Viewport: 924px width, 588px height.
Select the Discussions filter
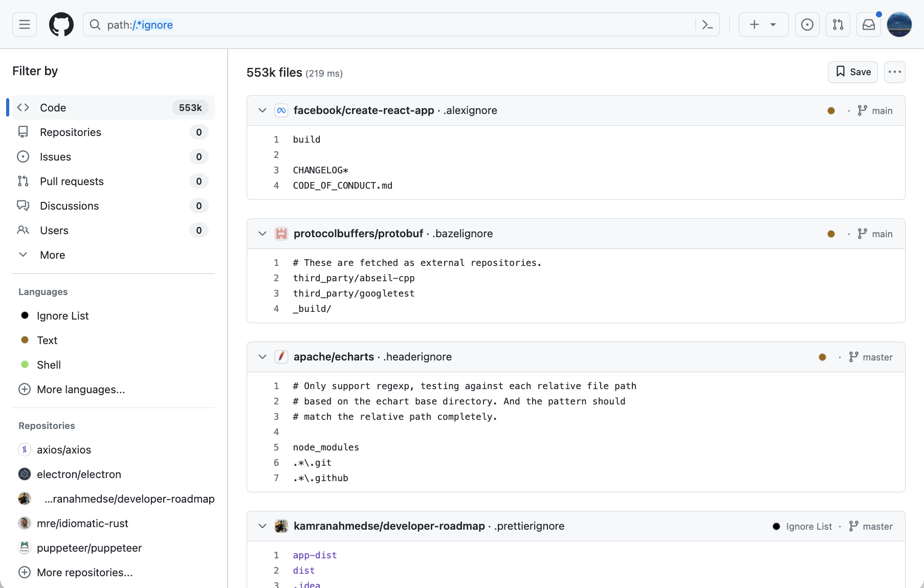point(69,206)
